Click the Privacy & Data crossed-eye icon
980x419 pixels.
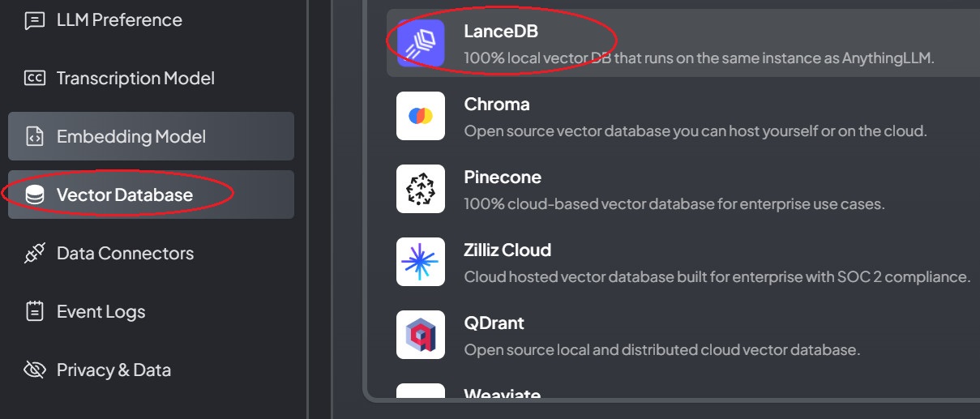(x=34, y=370)
